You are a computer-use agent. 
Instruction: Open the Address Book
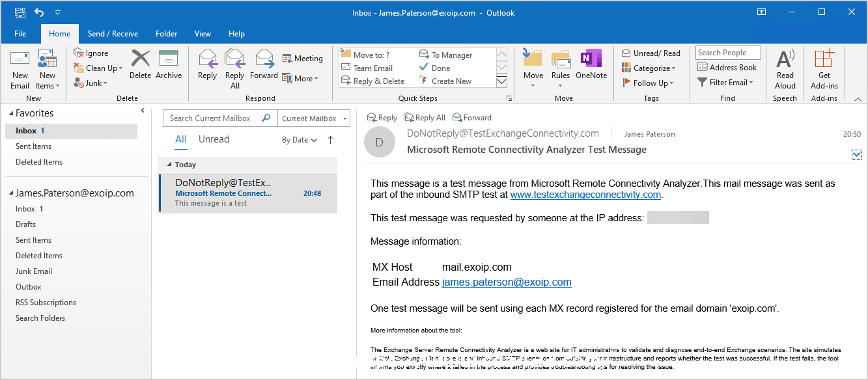pos(727,68)
